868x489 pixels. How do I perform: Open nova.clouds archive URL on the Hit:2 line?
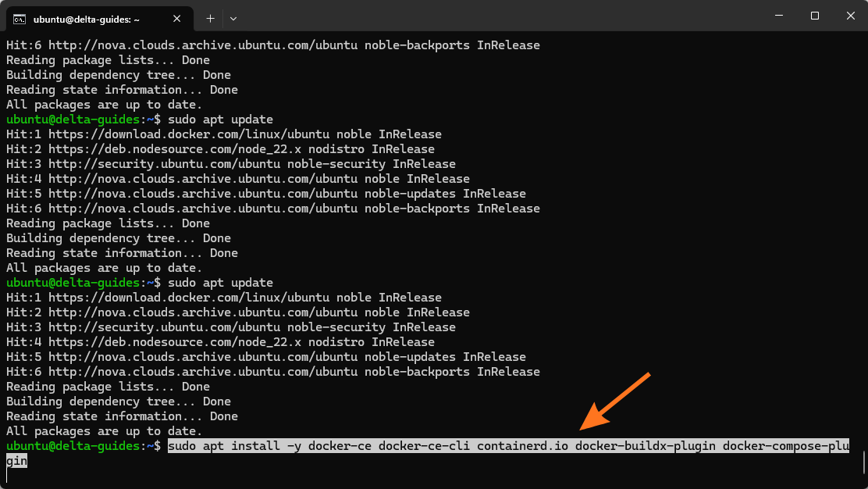click(203, 312)
